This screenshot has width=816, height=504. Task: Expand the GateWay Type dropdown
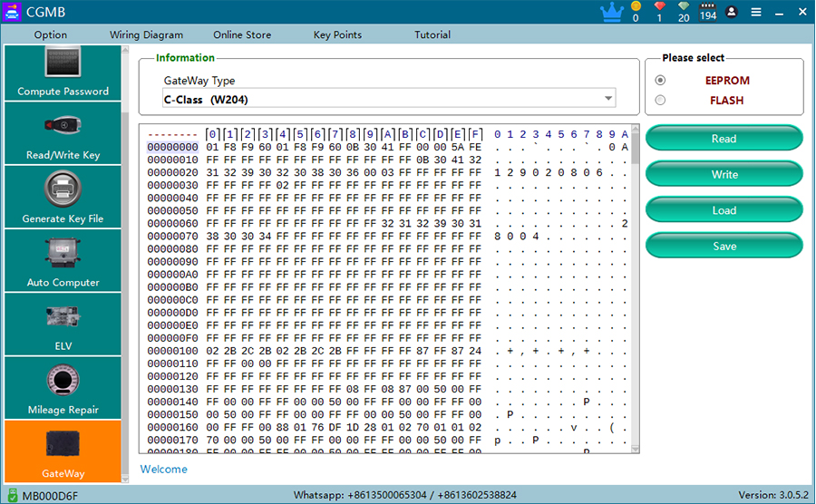(608, 99)
